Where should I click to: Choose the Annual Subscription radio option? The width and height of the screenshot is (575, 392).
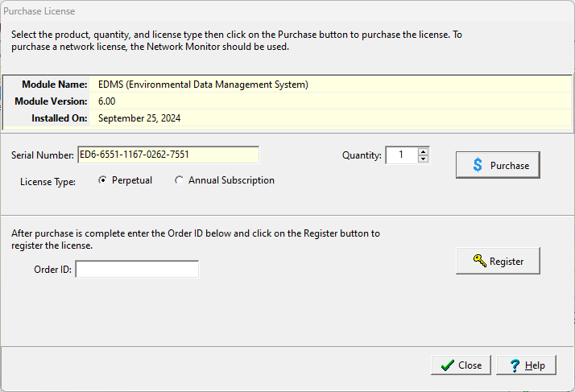pos(179,180)
